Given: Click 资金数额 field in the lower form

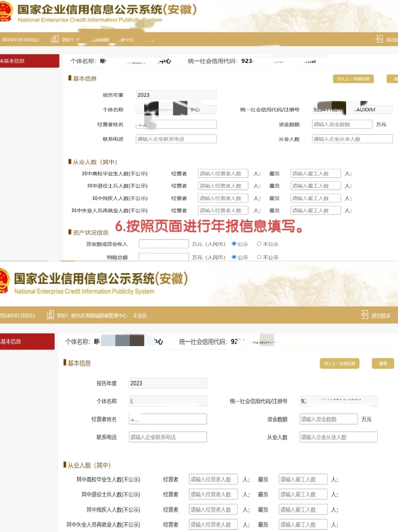Looking at the screenshot, I should [x=328, y=419].
